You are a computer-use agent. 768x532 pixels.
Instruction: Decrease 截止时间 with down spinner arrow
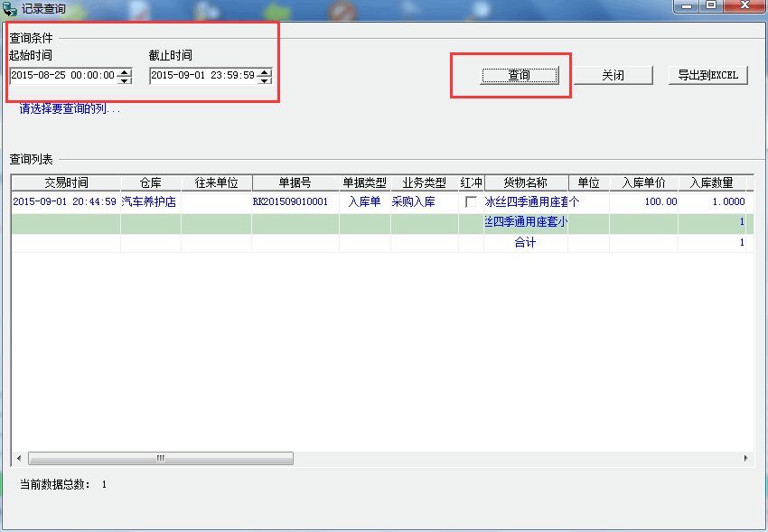pos(265,79)
